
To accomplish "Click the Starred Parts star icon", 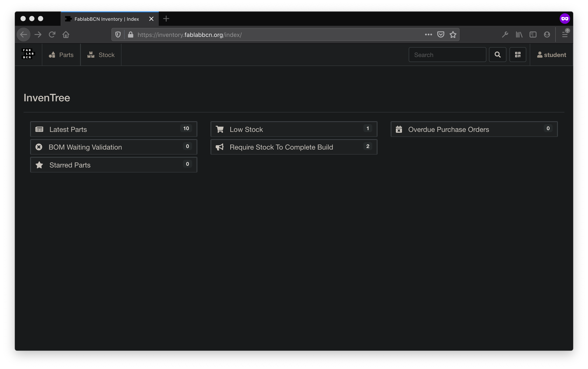I will pos(39,165).
